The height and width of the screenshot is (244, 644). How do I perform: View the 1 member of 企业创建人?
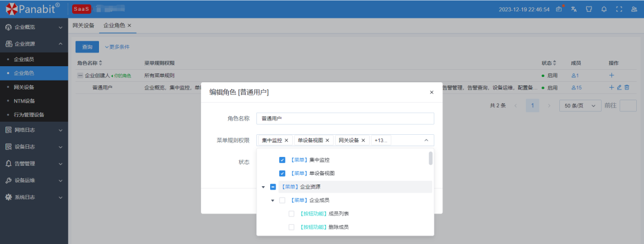click(575, 76)
